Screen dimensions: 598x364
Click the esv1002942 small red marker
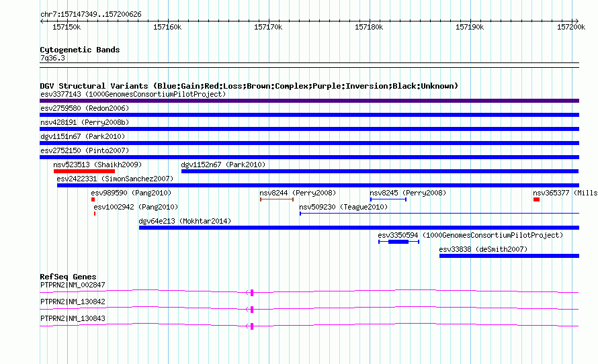pos(95,214)
